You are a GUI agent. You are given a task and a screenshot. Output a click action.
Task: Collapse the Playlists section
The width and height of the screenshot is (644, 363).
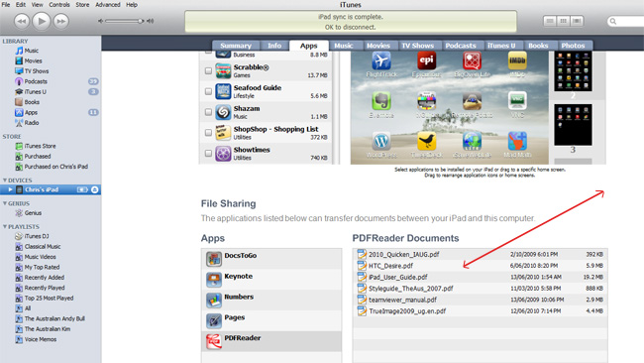point(5,226)
